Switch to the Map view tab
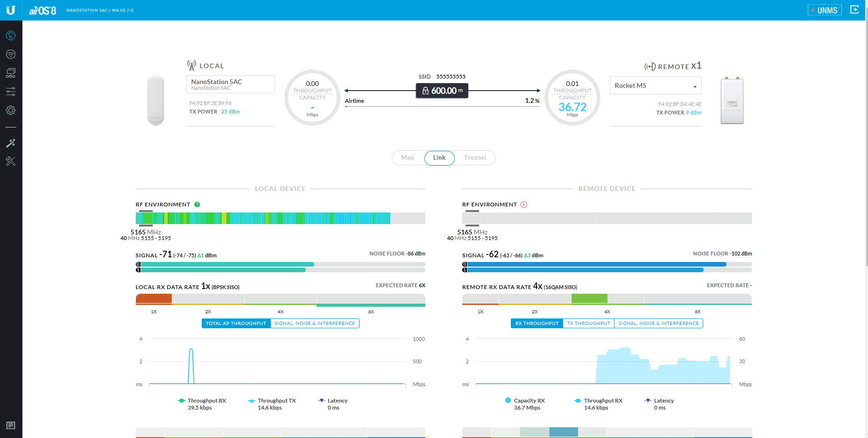Screen dimensions: 868x438 click(x=408, y=158)
